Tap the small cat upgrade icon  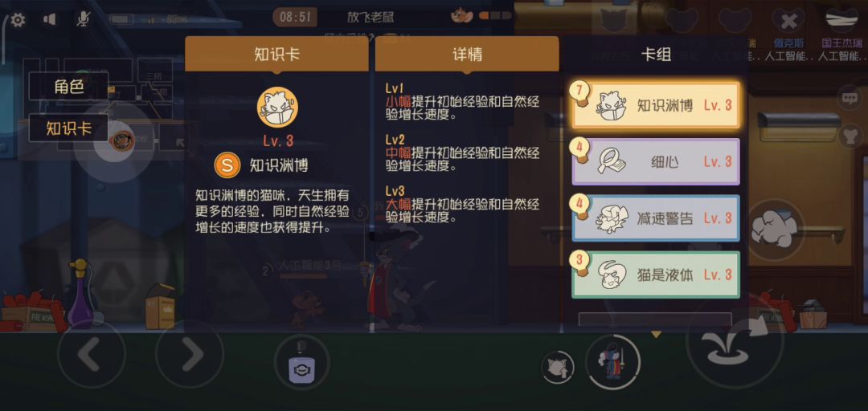click(x=558, y=368)
